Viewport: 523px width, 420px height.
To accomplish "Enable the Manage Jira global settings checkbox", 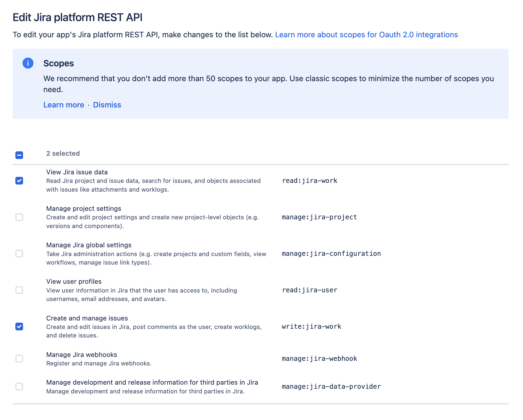I will tap(19, 254).
